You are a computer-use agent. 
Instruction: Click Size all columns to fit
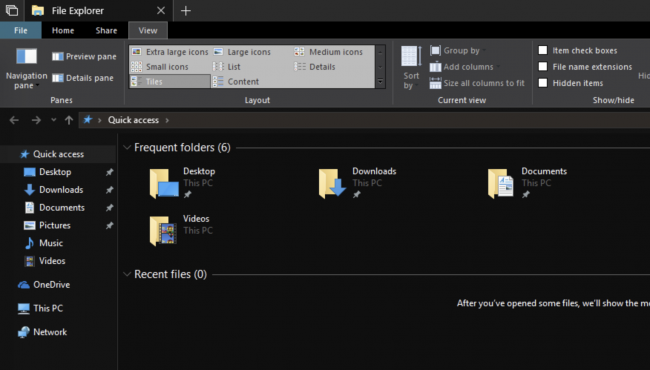(477, 83)
